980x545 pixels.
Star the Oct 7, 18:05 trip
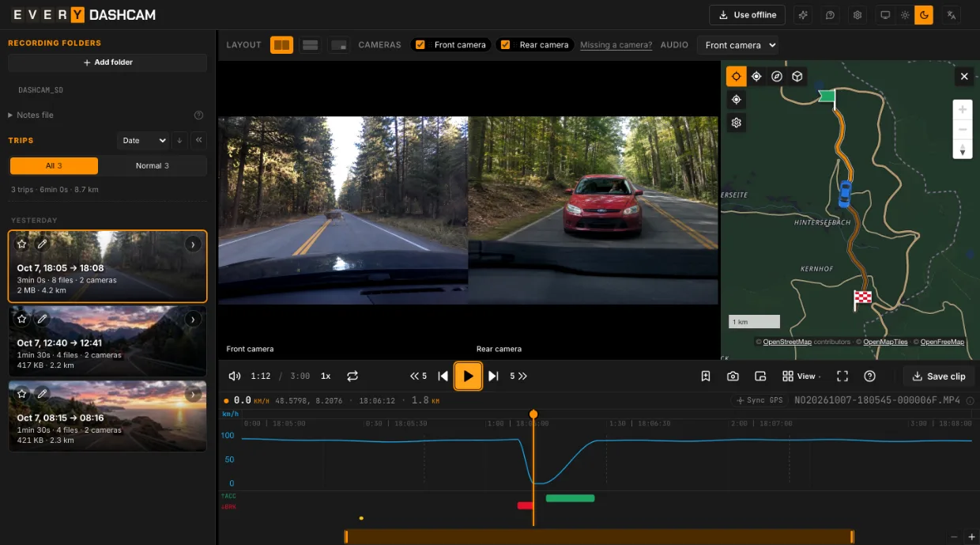click(x=22, y=244)
